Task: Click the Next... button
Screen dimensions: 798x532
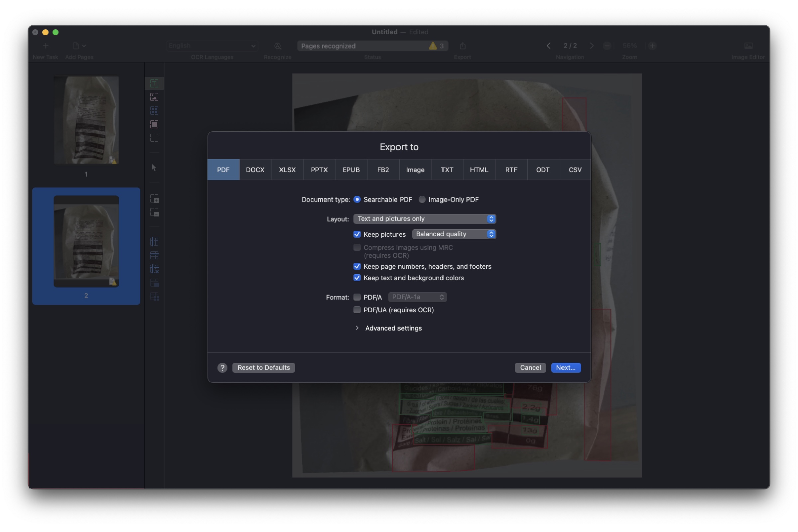Action: (x=566, y=367)
